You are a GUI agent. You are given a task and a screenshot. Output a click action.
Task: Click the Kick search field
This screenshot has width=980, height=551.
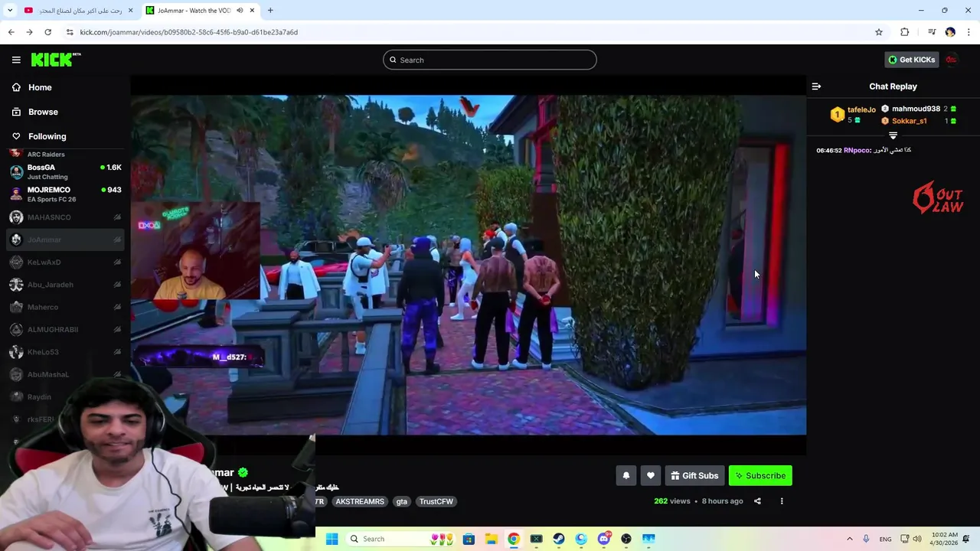(490, 60)
